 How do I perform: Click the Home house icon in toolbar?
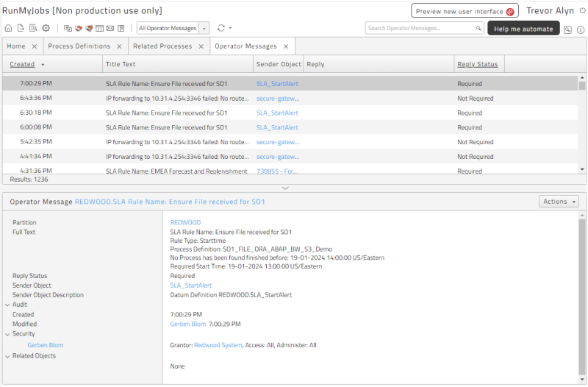[x=8, y=28]
